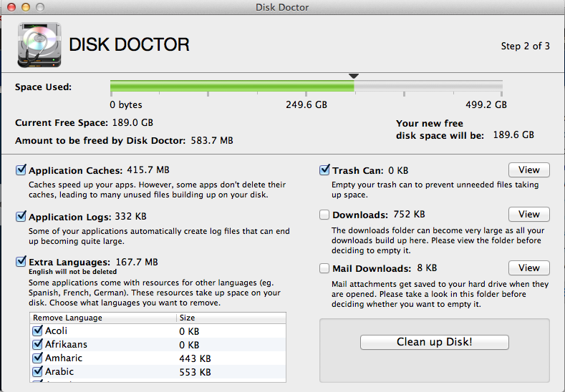The width and height of the screenshot is (565, 392).
Task: Uncheck the Amharic language checkbox
Action: tap(37, 358)
